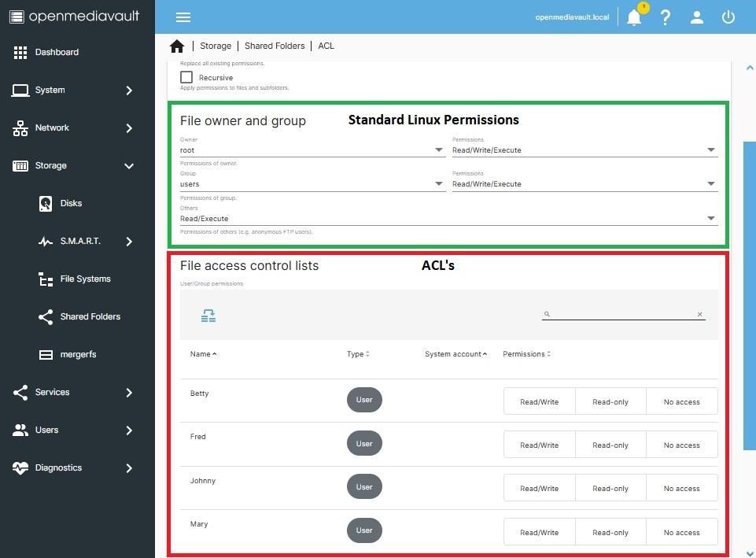Open the Owner dropdown showing root

point(312,150)
